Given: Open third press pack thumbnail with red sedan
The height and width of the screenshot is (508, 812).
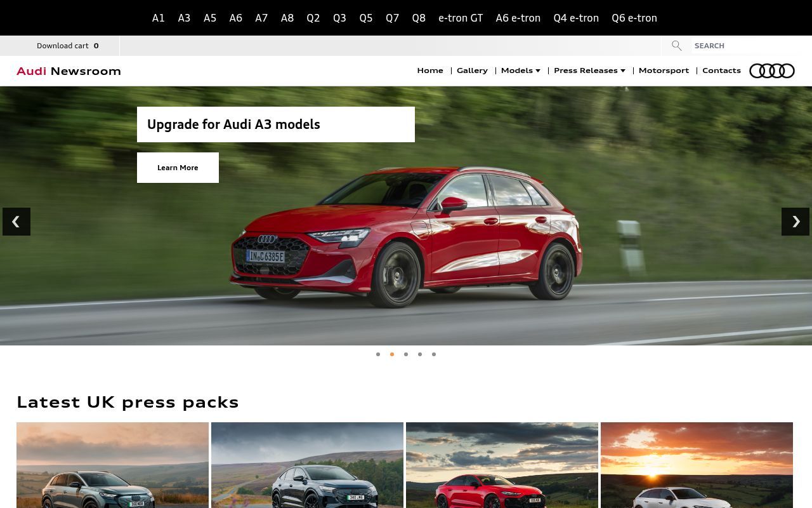Looking at the screenshot, I should (x=502, y=465).
